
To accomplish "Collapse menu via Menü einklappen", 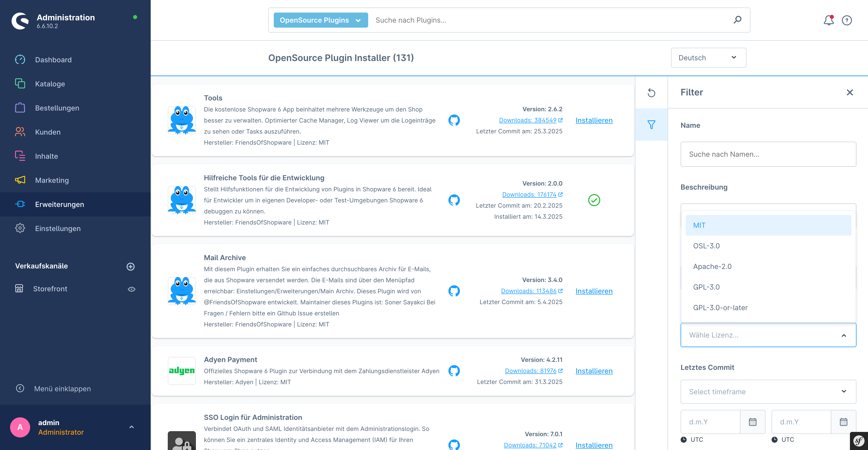I will (62, 389).
